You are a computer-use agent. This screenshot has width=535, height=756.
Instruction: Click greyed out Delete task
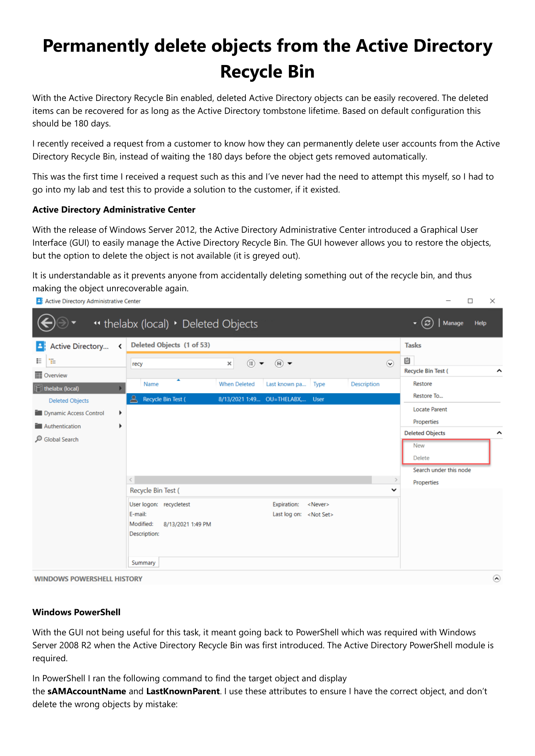[x=421, y=458]
